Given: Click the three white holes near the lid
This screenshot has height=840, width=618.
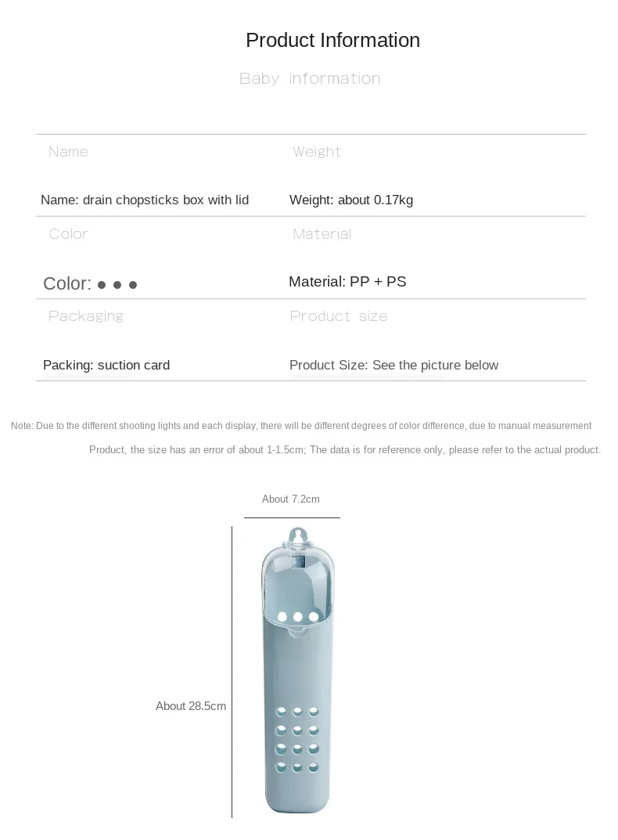Looking at the screenshot, I should [298, 617].
